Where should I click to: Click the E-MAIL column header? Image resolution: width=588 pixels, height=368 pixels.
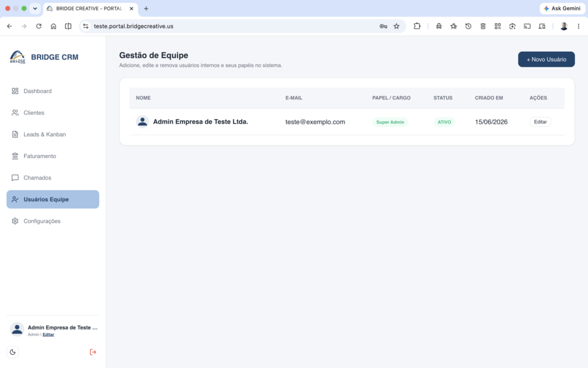293,98
